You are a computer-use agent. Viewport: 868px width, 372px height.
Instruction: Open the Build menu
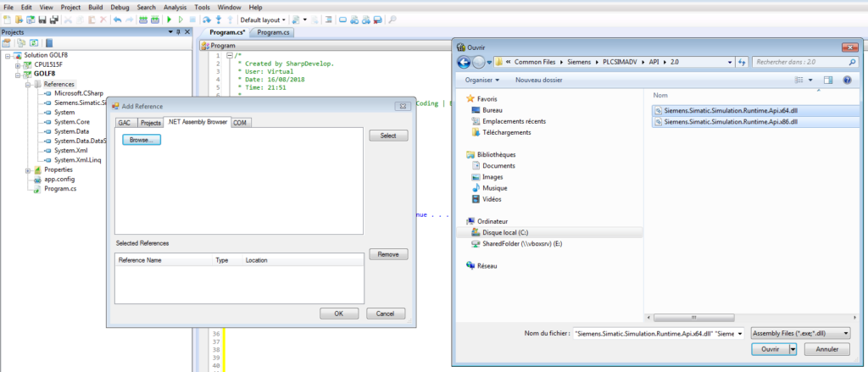click(x=95, y=8)
